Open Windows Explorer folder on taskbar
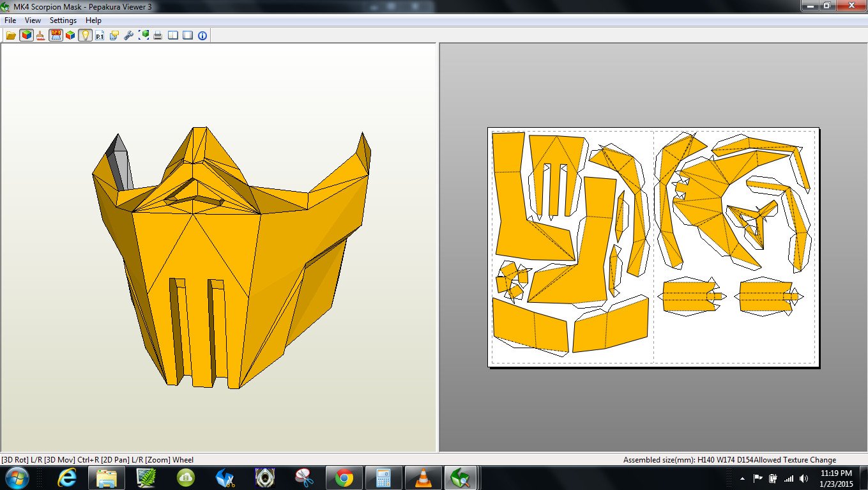 (106, 478)
